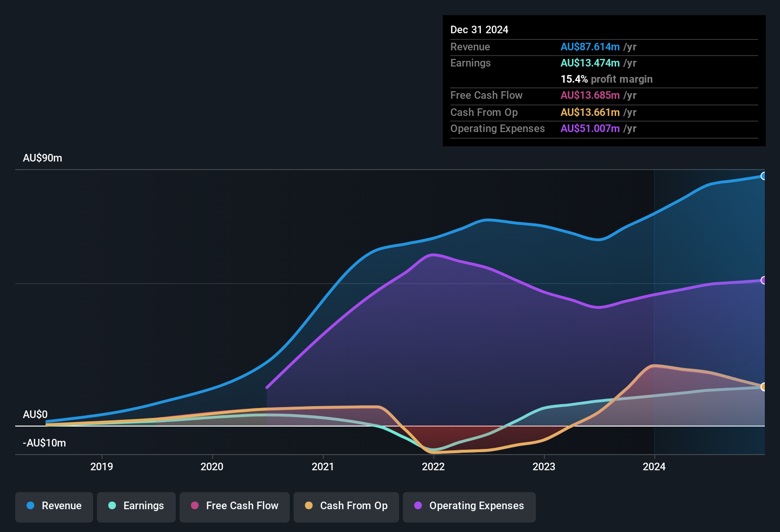
Task: Click the 2022 x-axis label
Action: 433,466
